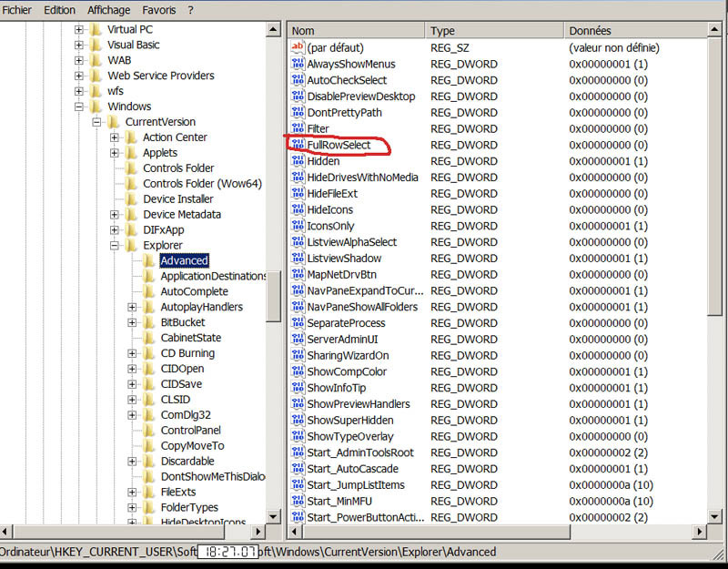Select the NavPaneShowAllFolders value
Screen dimensions: 728x569
click(x=362, y=307)
